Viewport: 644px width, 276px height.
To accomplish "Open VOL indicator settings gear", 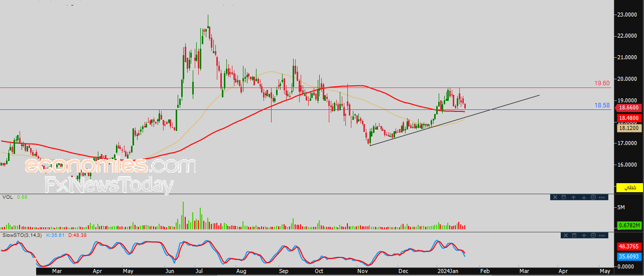I will coord(593,197).
